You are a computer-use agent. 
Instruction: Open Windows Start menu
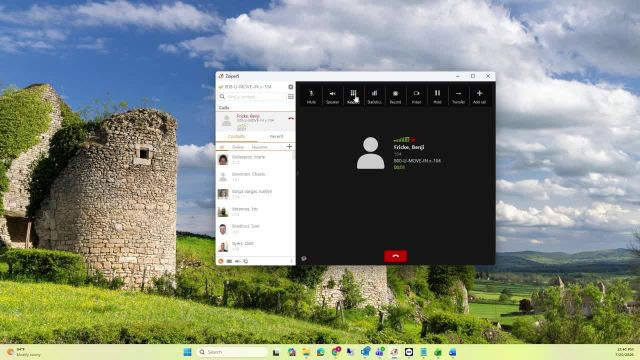[187, 352]
